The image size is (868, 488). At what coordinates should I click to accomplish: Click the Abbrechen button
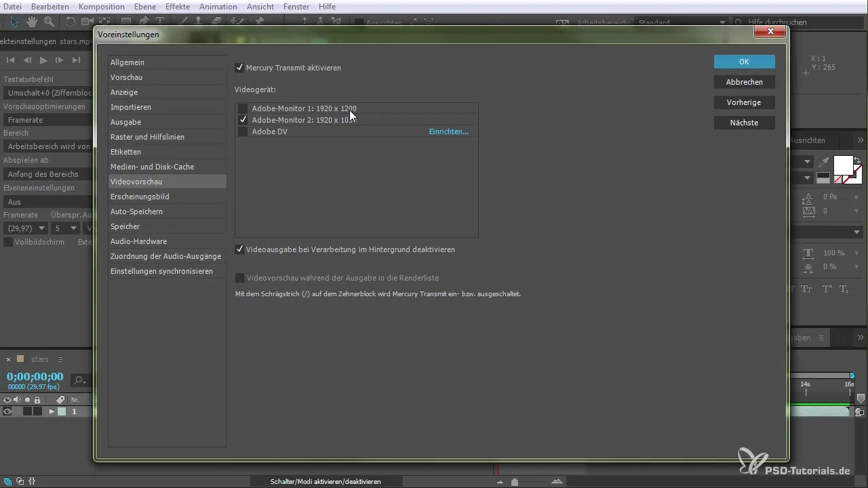pyautogui.click(x=744, y=82)
